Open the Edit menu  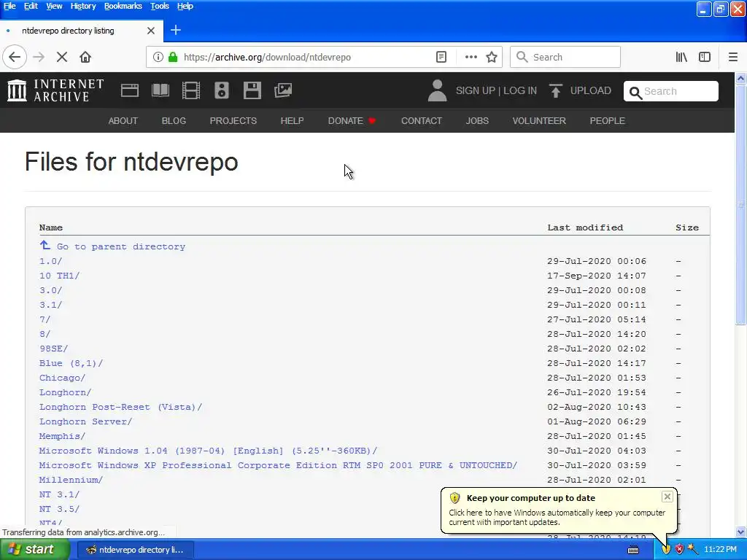coord(31,6)
